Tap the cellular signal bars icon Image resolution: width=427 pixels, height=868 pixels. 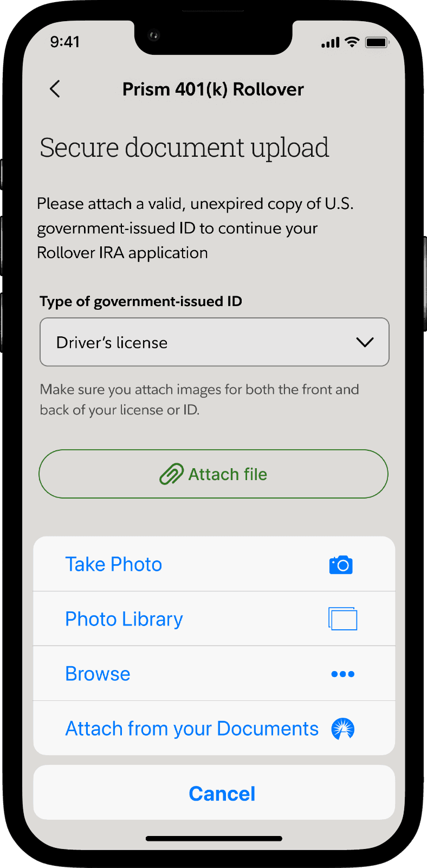tap(330, 43)
